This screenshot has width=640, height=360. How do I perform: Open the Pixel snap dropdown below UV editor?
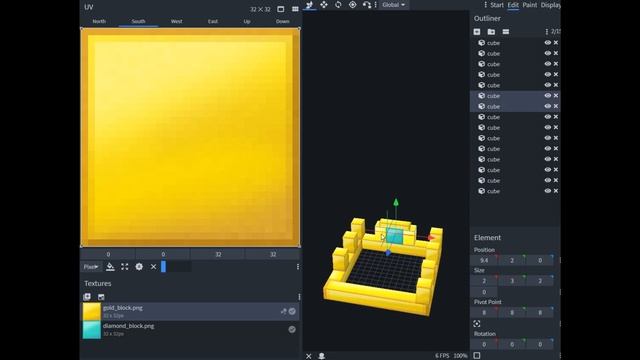coord(91,267)
